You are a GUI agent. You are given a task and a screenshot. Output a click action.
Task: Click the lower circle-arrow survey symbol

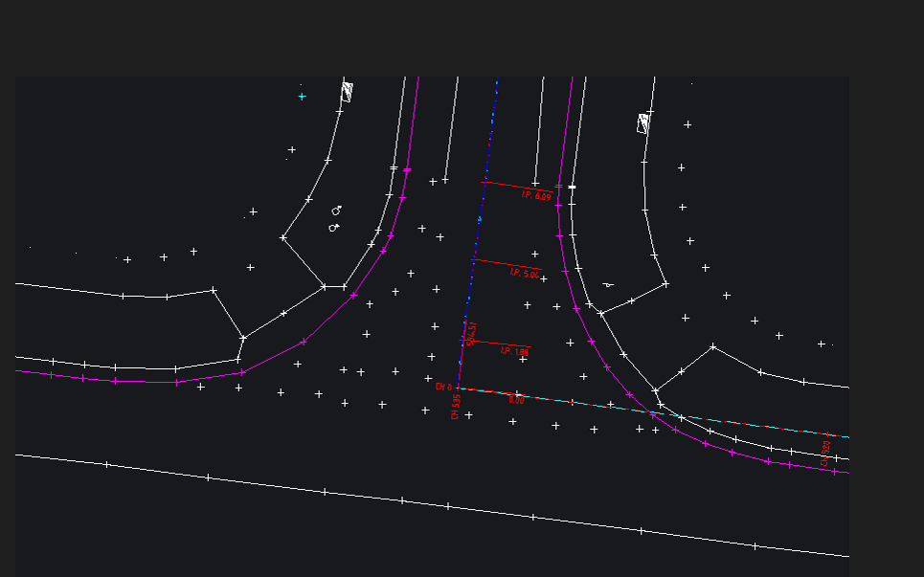(x=333, y=228)
